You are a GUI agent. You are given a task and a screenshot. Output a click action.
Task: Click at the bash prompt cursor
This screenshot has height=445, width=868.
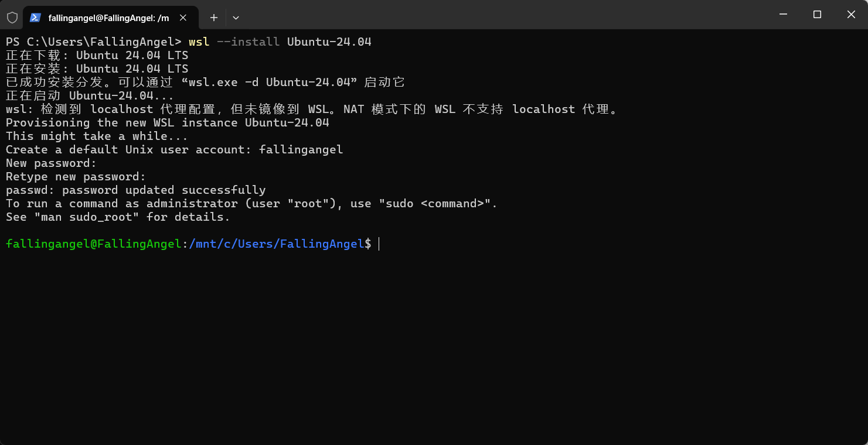pyautogui.click(x=379, y=244)
